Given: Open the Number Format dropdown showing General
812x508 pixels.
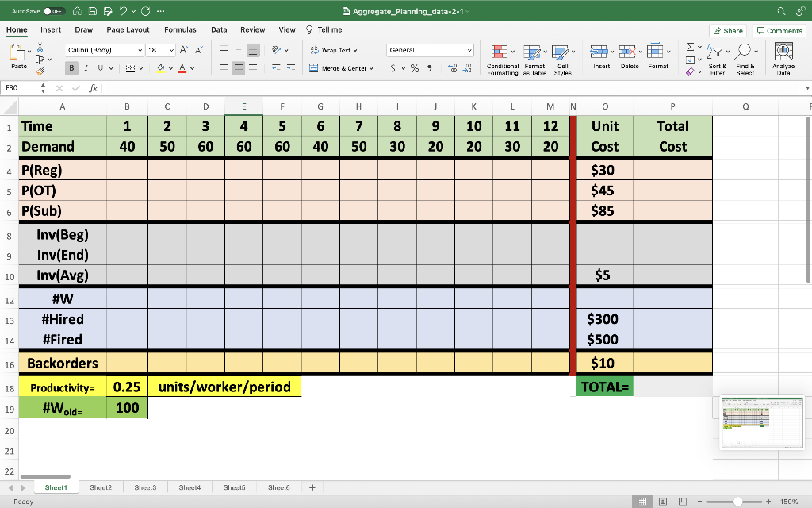Looking at the screenshot, I should click(429, 49).
